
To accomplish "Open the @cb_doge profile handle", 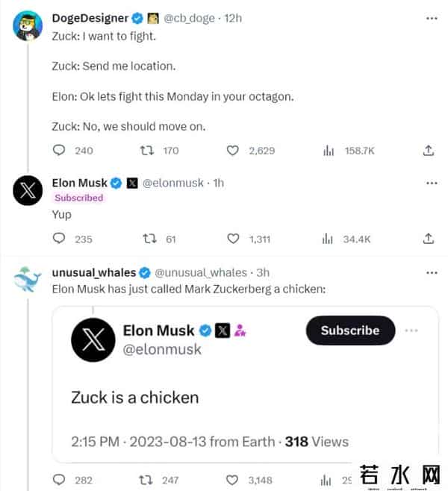I will 190,17.
